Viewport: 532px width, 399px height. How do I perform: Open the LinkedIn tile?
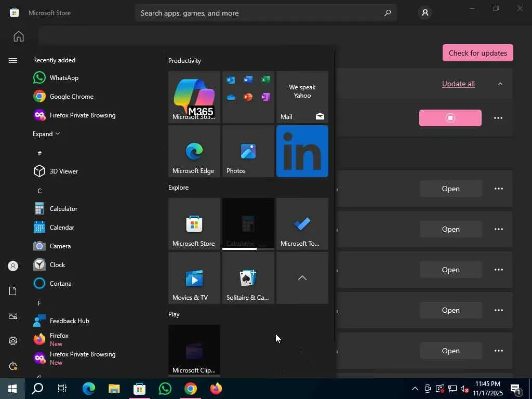302,151
